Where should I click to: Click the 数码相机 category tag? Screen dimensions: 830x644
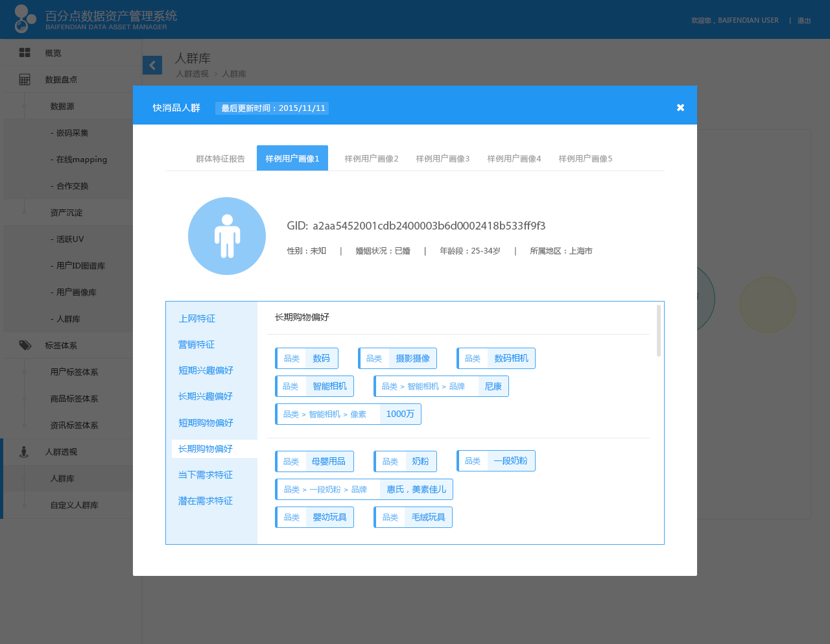[x=496, y=359]
